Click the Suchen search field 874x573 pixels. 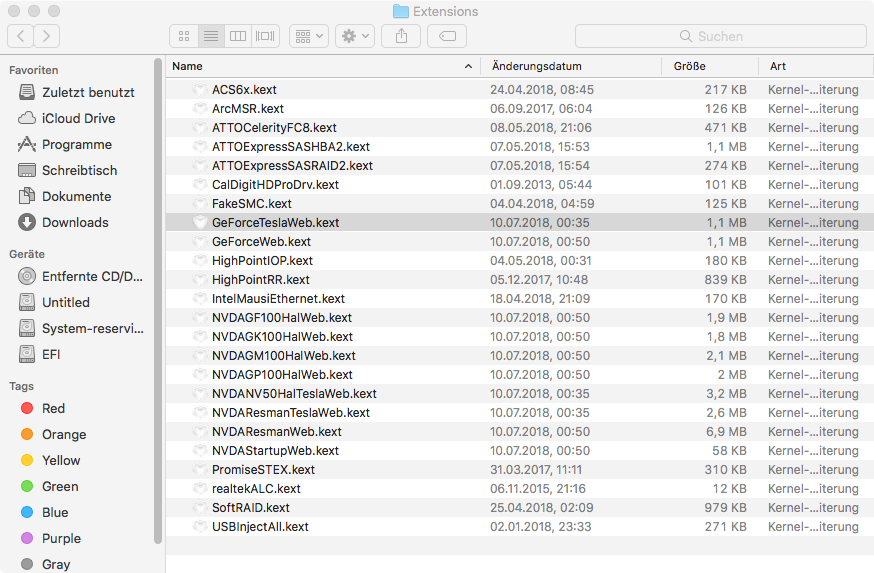click(721, 36)
